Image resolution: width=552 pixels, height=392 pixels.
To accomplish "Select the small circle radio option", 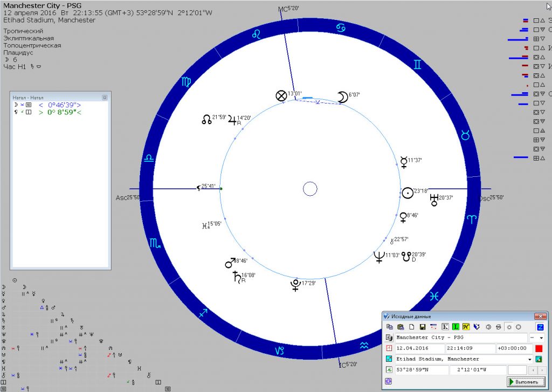I will click(509, 327).
